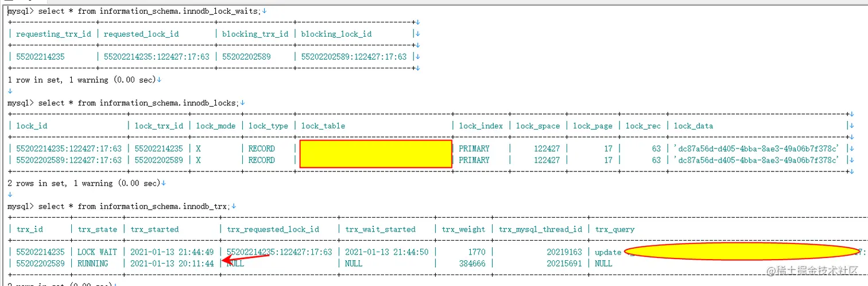
Task: Select the blocking_lock_id column header
Action: coord(336,34)
